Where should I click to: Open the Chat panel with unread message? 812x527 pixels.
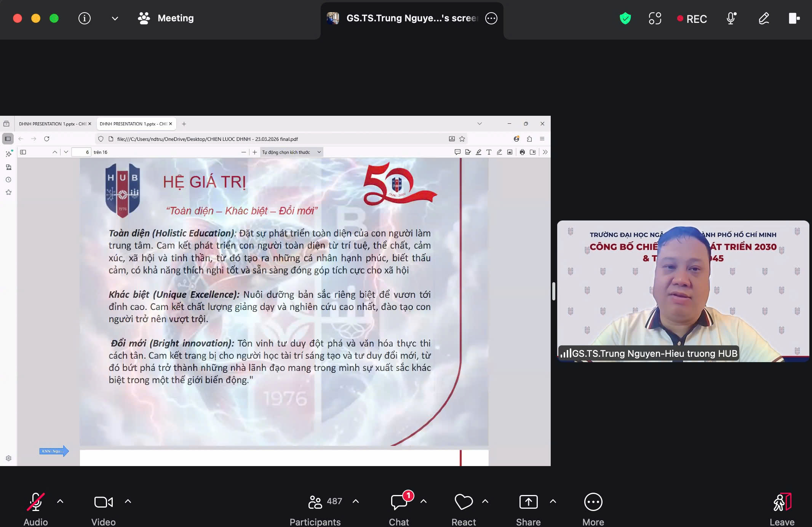399,502
